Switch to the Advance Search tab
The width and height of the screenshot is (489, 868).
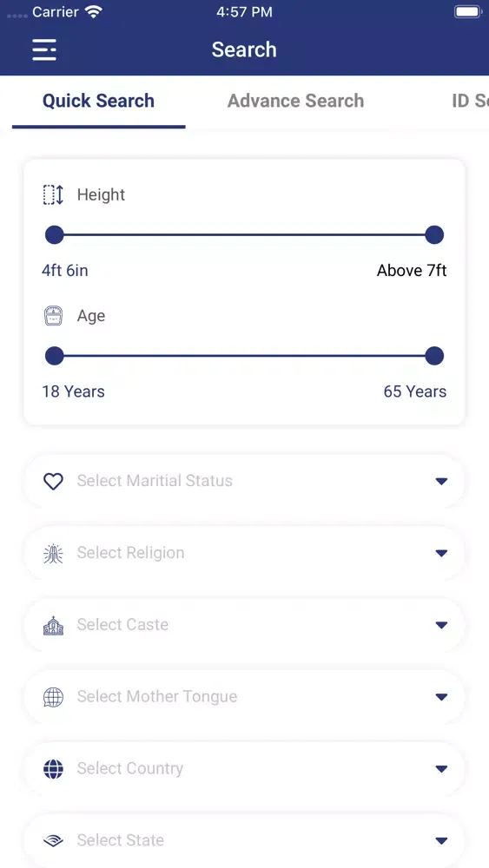(295, 101)
